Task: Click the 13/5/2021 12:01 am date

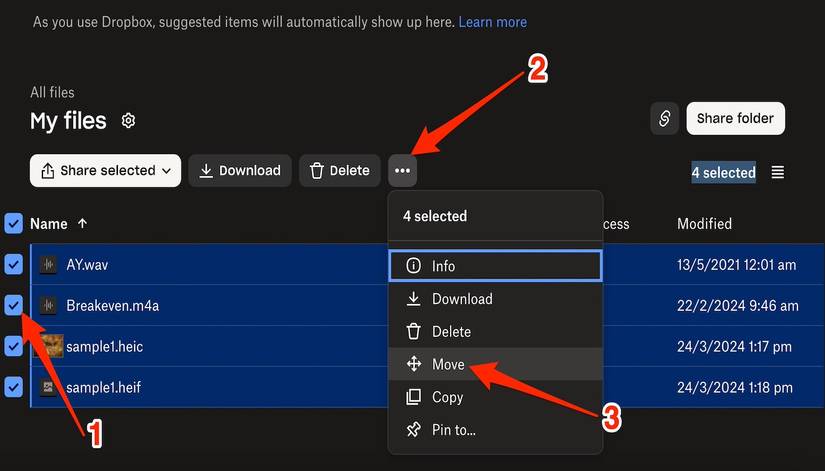Action: (736, 264)
